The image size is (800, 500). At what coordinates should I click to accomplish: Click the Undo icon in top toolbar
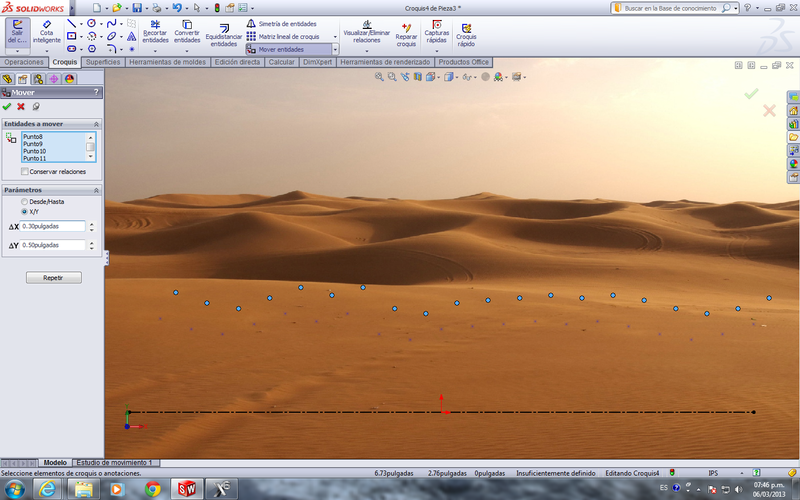tap(177, 8)
